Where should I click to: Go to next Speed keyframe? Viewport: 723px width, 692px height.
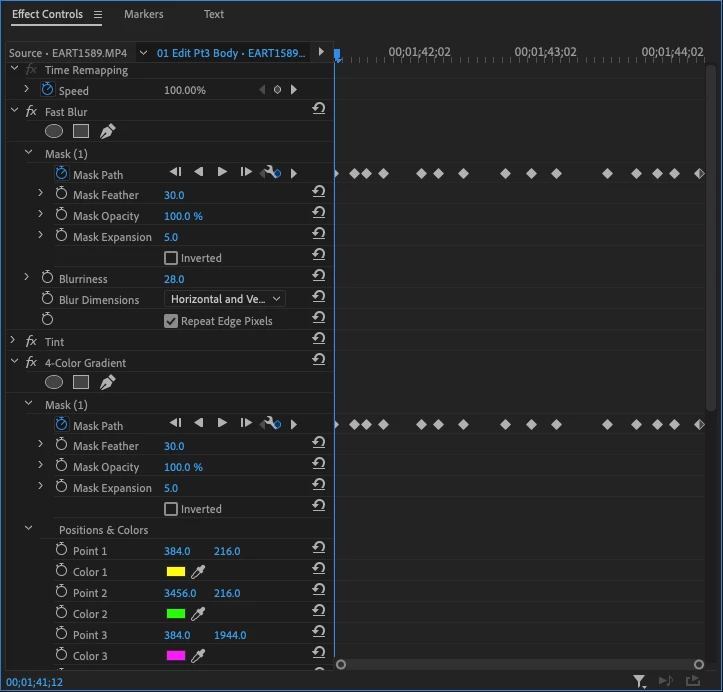(x=294, y=90)
